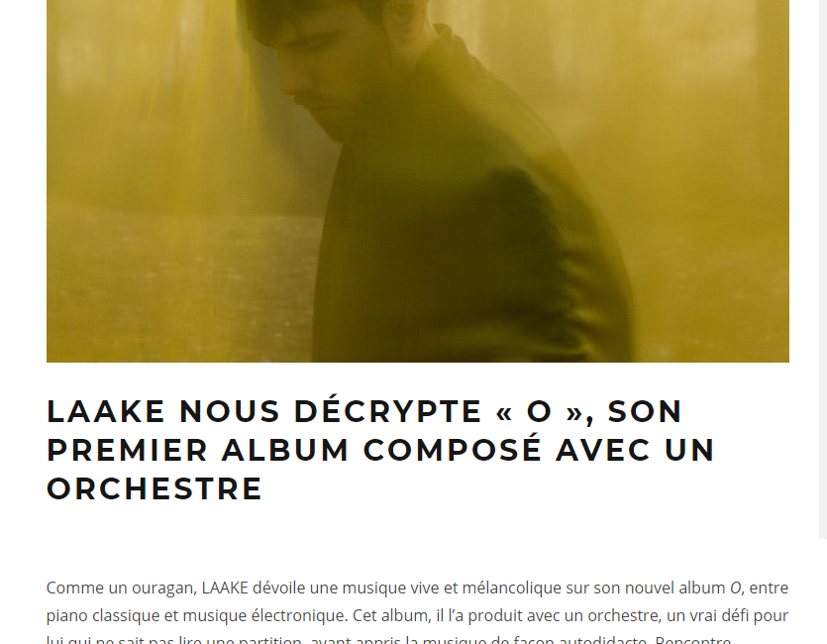Click the word COMPOSÉ in the headline

(453, 450)
